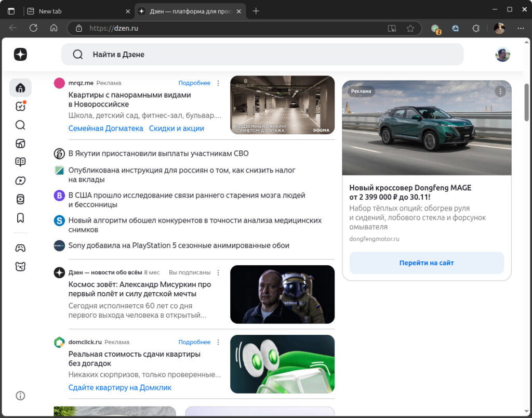
Task: Open three-dot menu on domclick.ru ad
Action: [218, 342]
